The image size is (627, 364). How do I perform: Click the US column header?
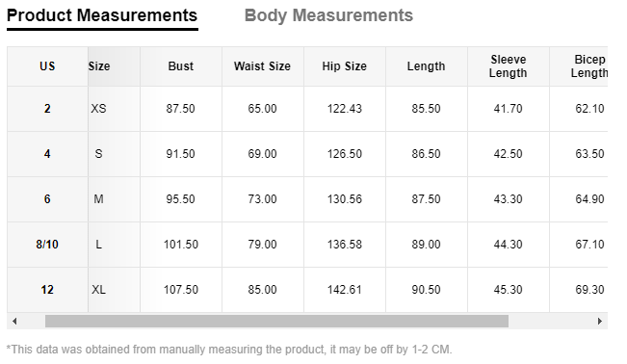[x=47, y=66]
